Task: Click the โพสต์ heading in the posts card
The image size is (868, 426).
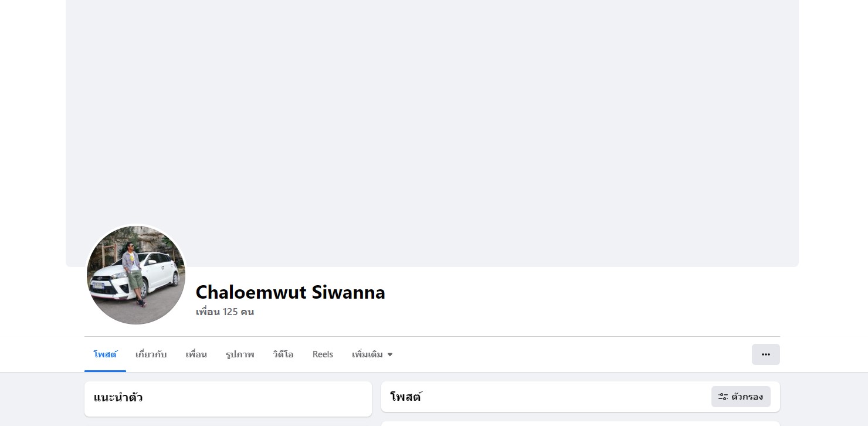Action: pyautogui.click(x=406, y=397)
